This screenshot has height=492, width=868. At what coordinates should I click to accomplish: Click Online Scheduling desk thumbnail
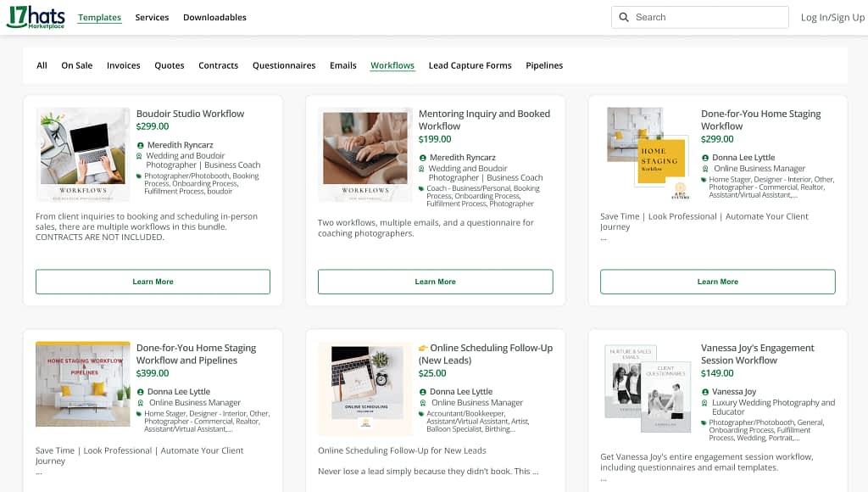coord(365,389)
